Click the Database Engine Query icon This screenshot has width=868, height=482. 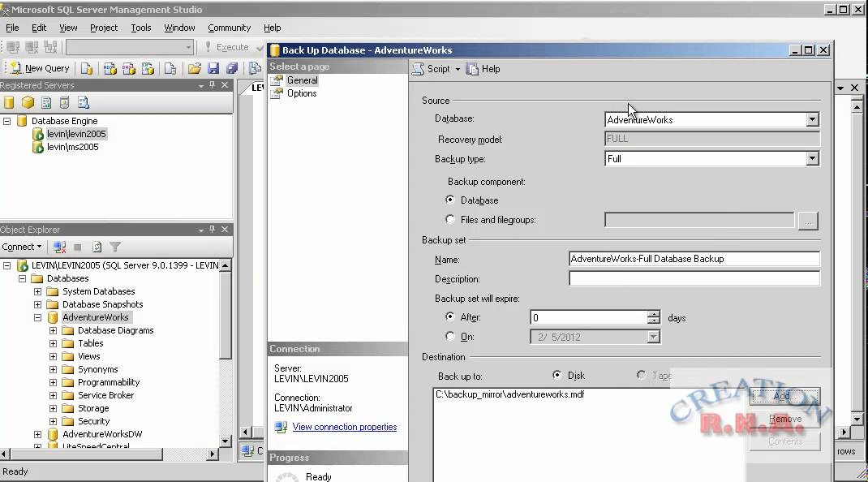coord(87,68)
